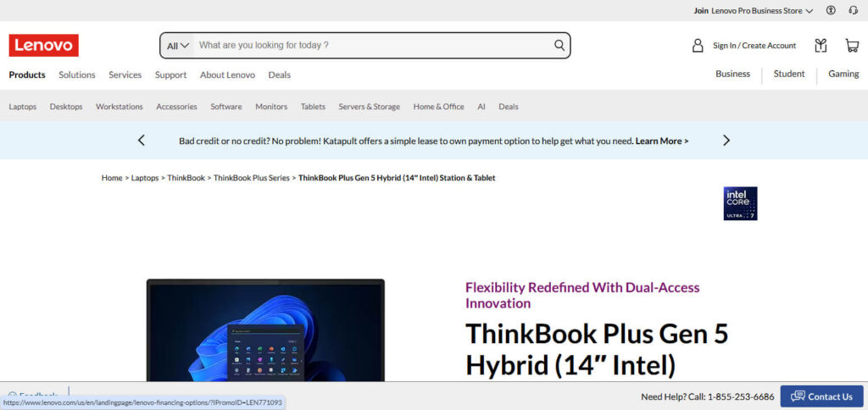Open the Products menu
Screen dimensions: 868x410
click(27, 75)
